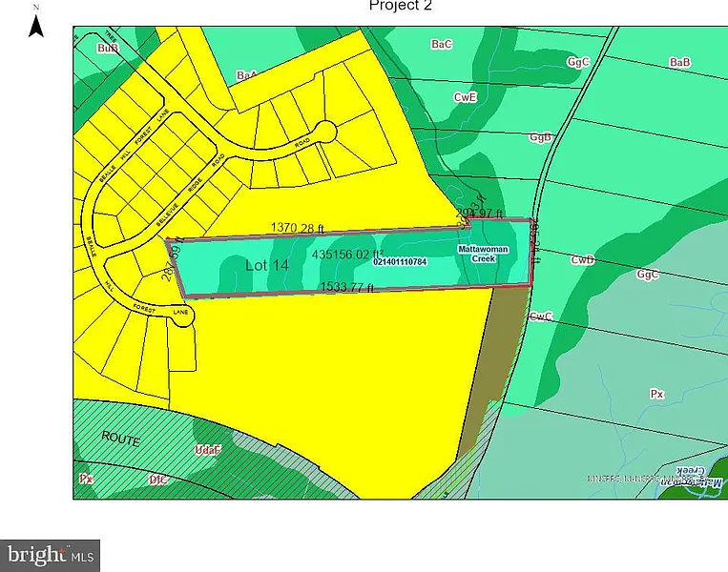Click the BaB soil label
The width and height of the screenshot is (728, 572).
pos(679,62)
